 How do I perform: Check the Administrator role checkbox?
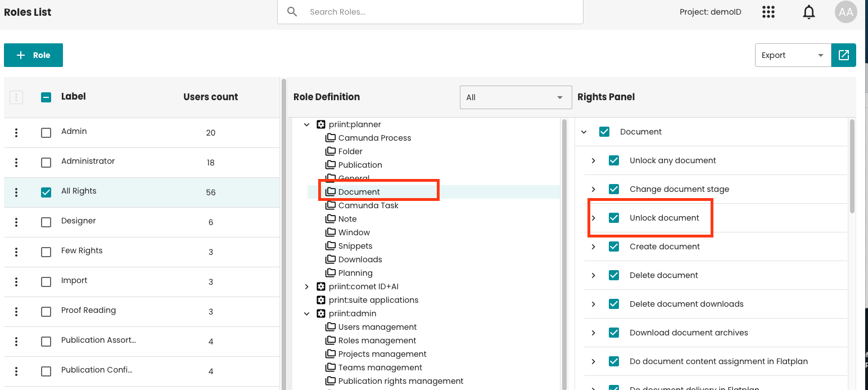tap(46, 163)
